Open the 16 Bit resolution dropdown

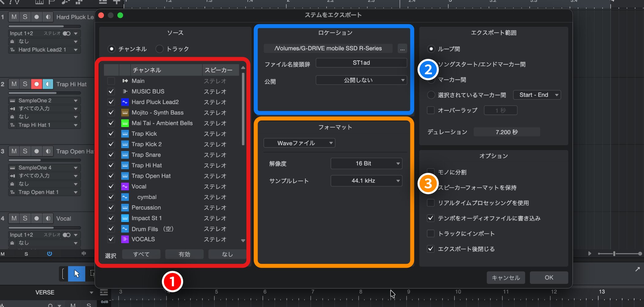[366, 163]
